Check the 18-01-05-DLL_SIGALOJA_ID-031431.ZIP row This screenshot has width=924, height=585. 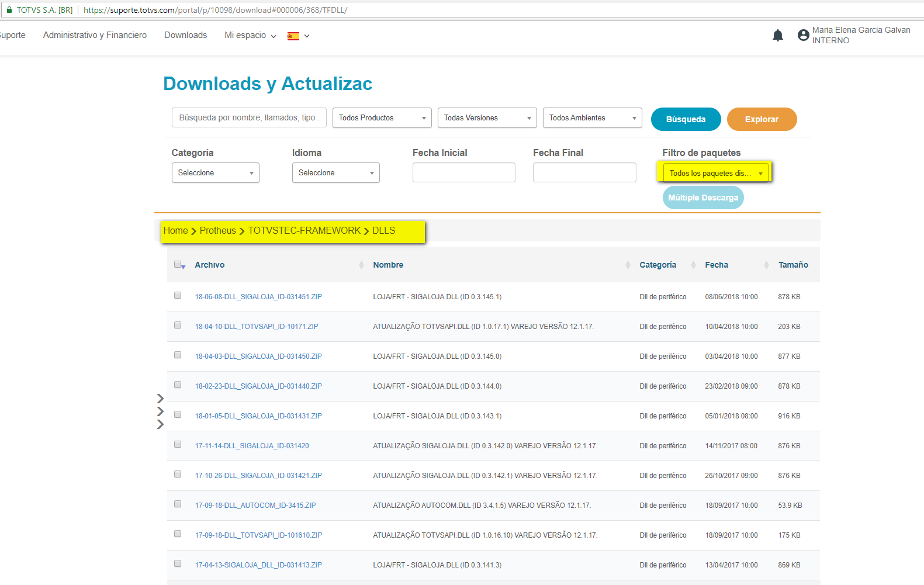(x=178, y=414)
